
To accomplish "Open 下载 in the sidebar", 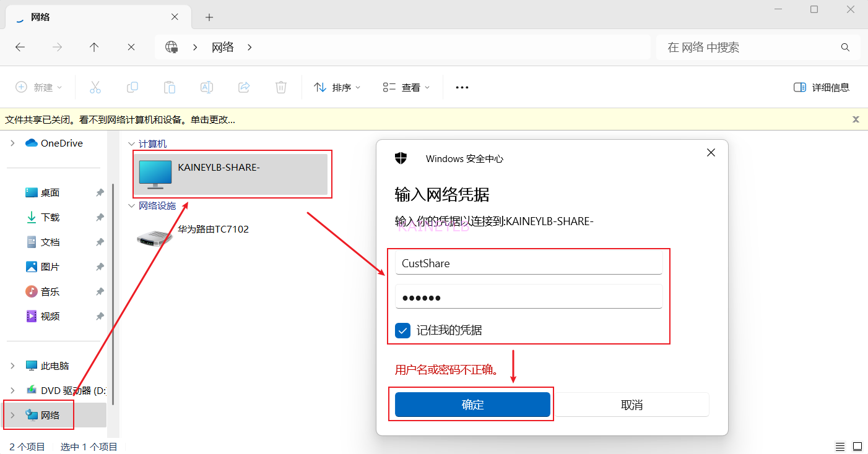I will click(50, 217).
